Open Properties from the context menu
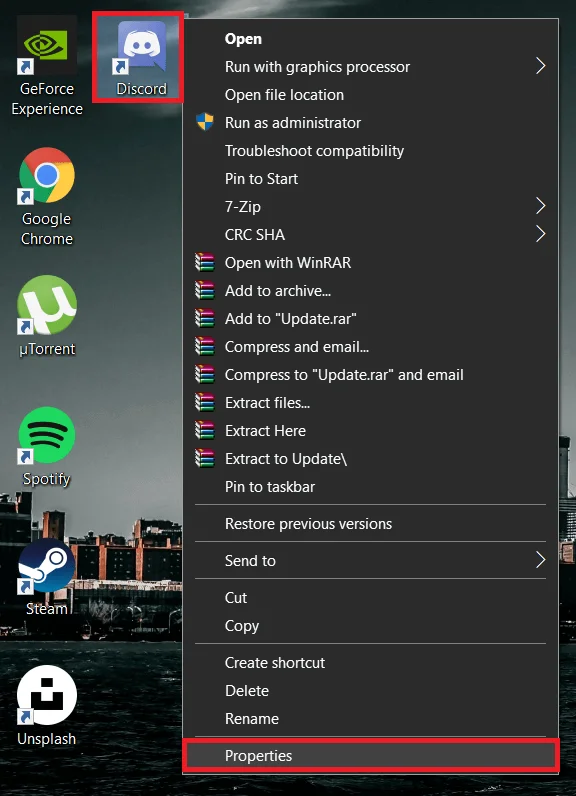576x796 pixels. click(371, 756)
